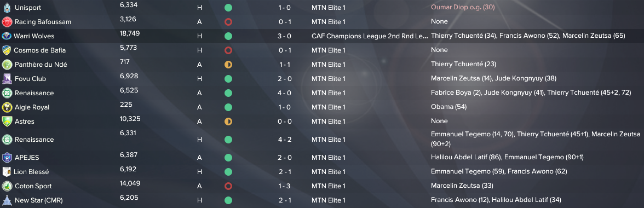Click the orange draw indicator for Astres
The height and width of the screenshot is (208, 644).
tap(228, 122)
